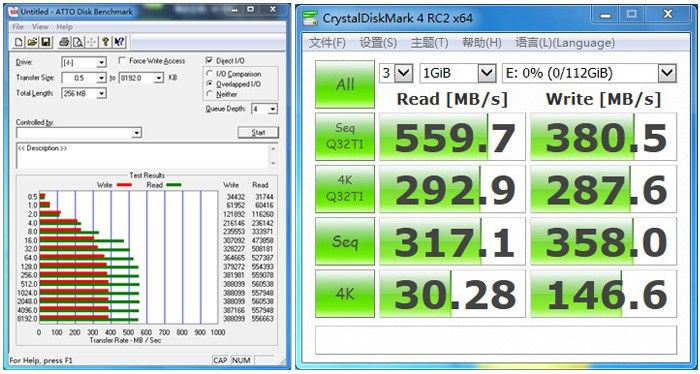This screenshot has width=700, height=374.
Task: Click the four-arrow move icon in ATTO toolbar
Action: pyautogui.click(x=92, y=42)
